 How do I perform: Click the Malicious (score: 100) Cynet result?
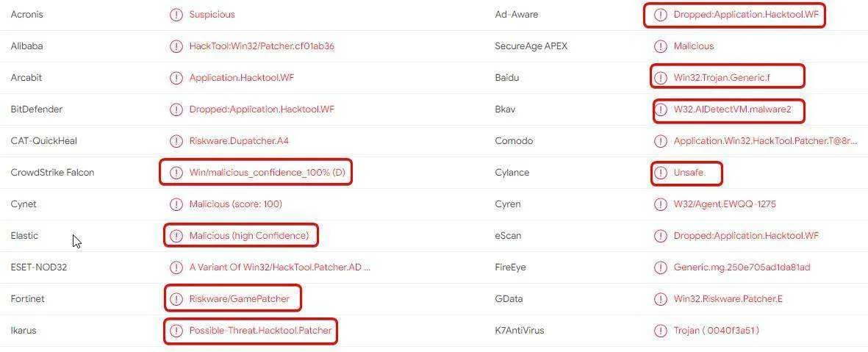[x=236, y=204]
